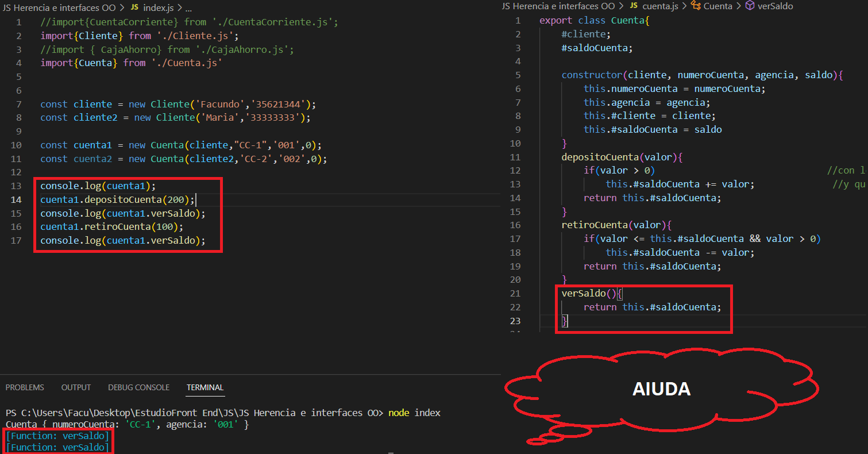The width and height of the screenshot is (868, 454).
Task: Click depositoCuenta(valor) method header
Action: click(622, 157)
